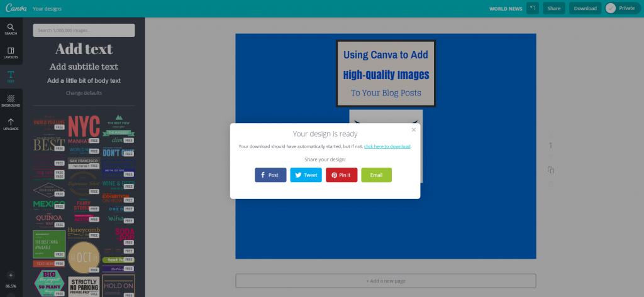Click the WORLD NEWS design title
644x297 pixels.
point(506,9)
